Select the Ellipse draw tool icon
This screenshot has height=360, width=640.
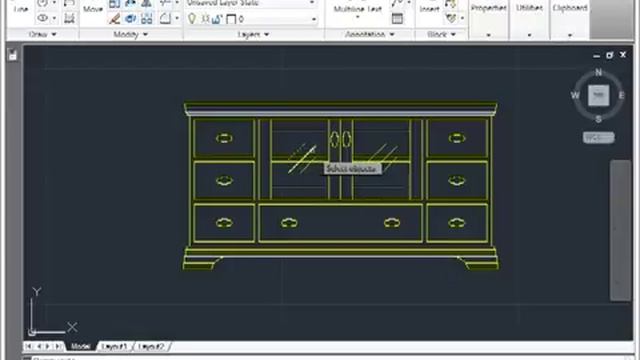[x=42, y=18]
